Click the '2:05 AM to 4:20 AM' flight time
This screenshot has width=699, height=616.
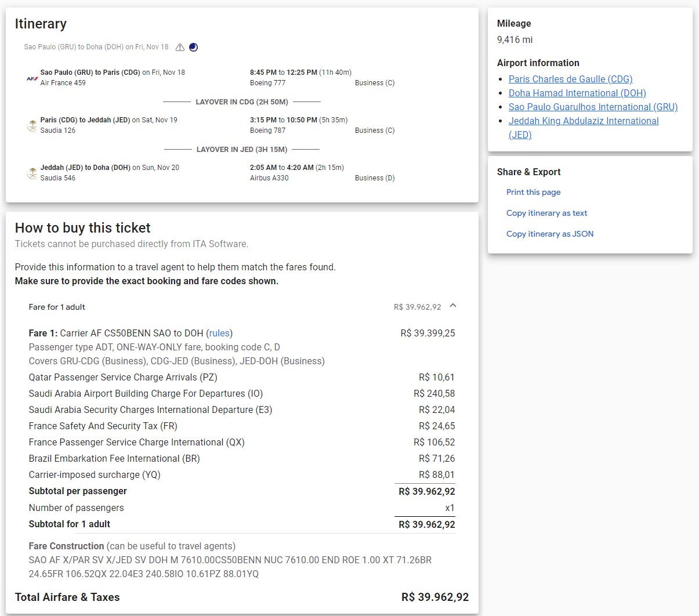coord(281,168)
